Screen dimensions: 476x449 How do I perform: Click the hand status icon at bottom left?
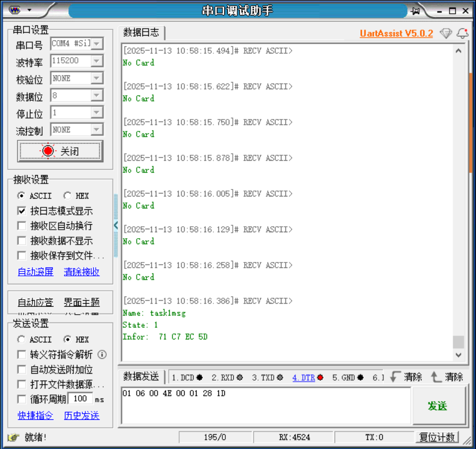13,437
